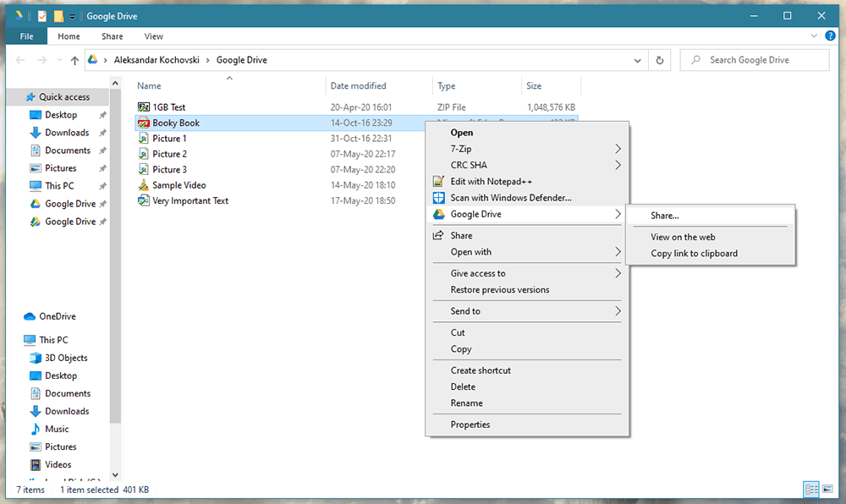Screen dimensions: 846x504
Task: Click the Picture 1 file icon
Action: 144,138
